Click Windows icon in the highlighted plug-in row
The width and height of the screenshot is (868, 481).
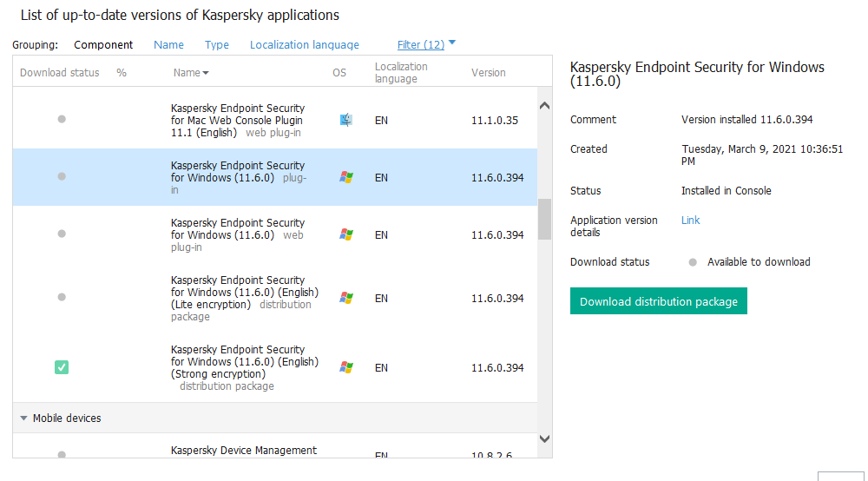pyautogui.click(x=346, y=177)
